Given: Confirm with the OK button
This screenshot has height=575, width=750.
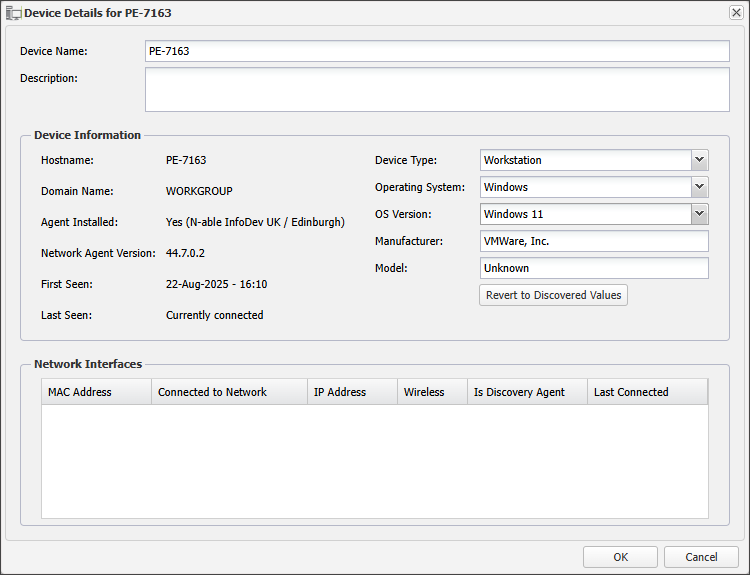Looking at the screenshot, I should pyautogui.click(x=620, y=557).
